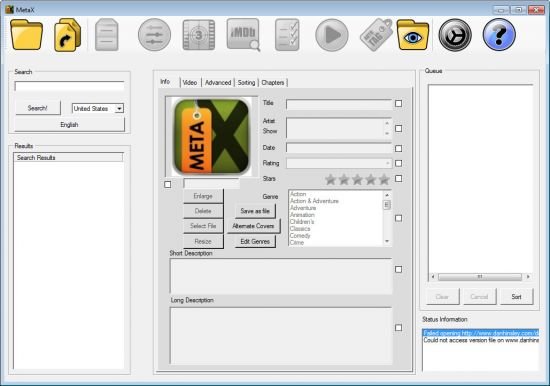Click the MetaX app icon in title bar
The height and width of the screenshot is (386, 550).
point(9,9)
